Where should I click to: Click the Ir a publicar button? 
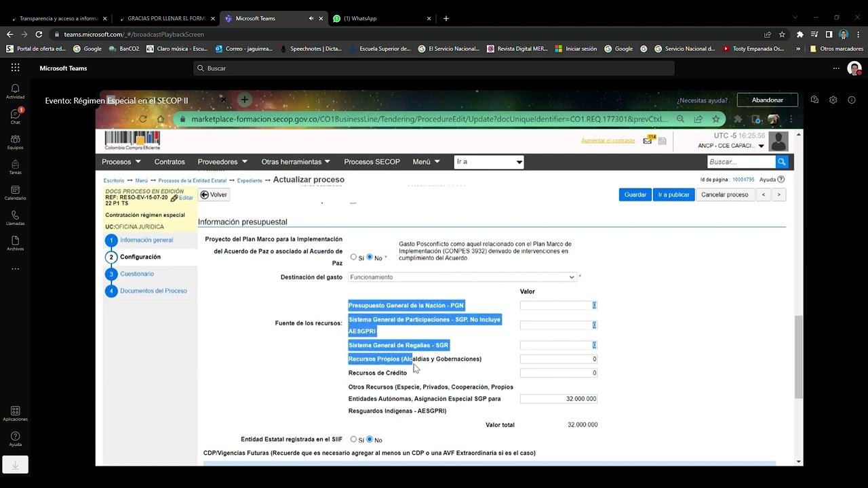pos(673,195)
